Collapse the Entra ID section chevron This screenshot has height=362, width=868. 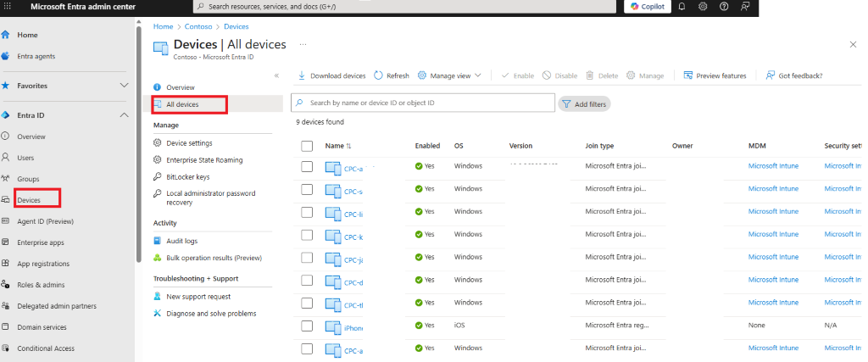click(124, 115)
